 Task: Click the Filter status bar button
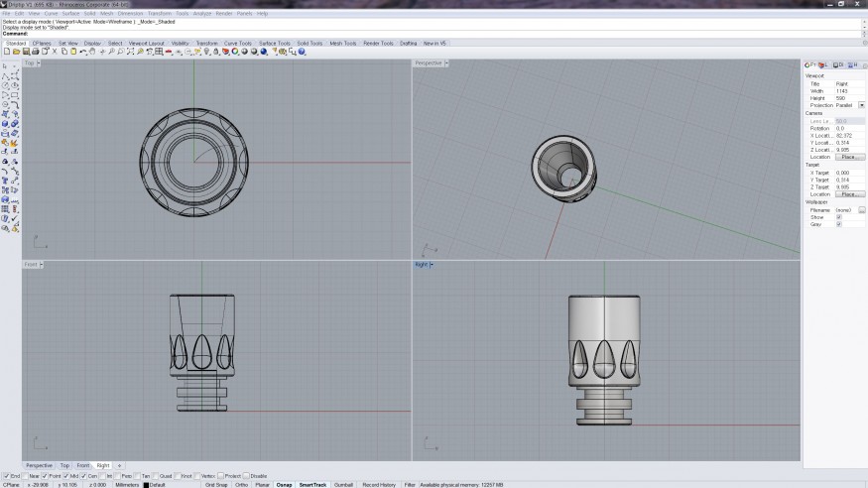410,485
